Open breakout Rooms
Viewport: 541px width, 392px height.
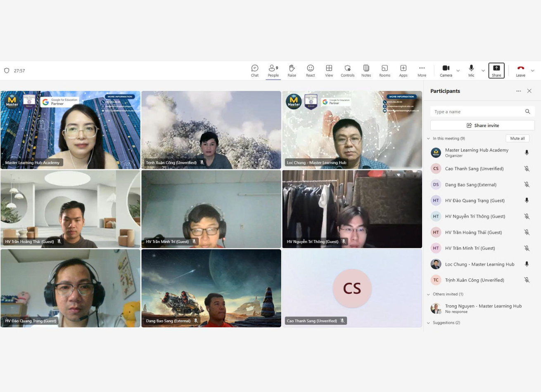384,71
